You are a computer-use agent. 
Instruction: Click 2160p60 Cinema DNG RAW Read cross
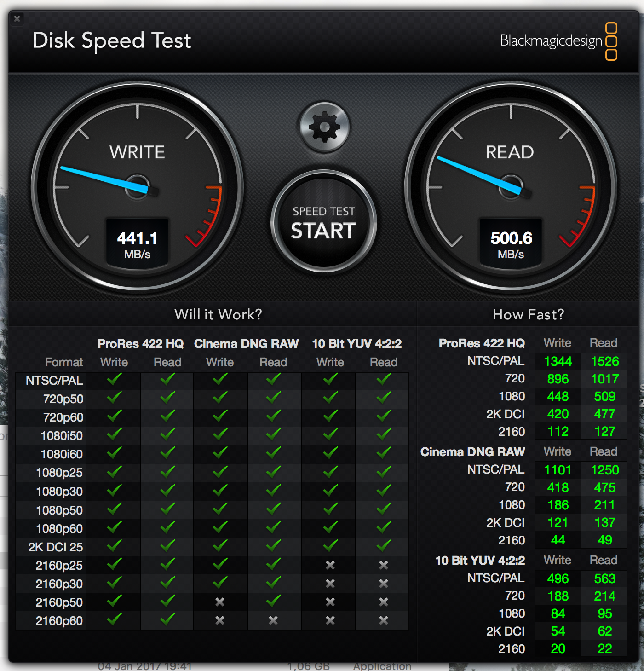pos(273,620)
